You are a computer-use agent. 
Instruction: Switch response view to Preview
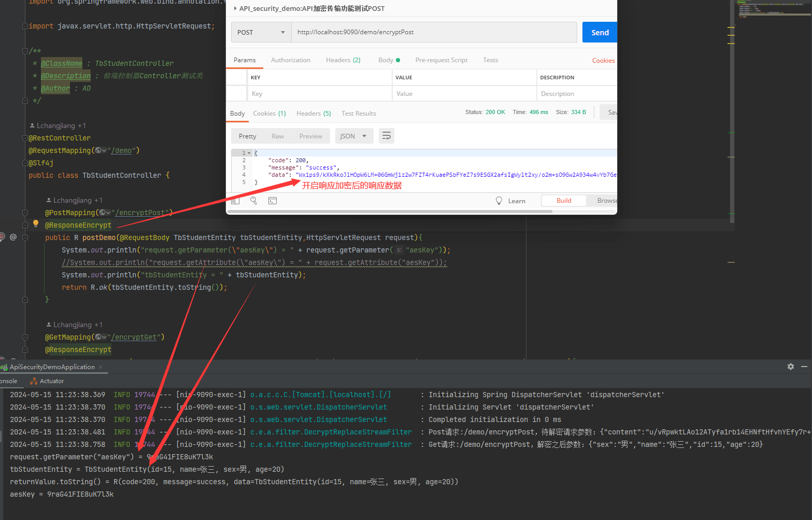[x=310, y=136]
